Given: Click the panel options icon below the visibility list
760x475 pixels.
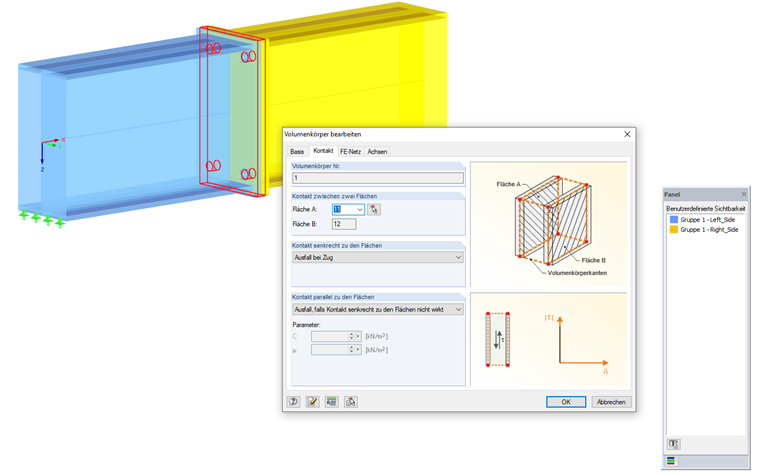Looking at the screenshot, I should click(x=674, y=443).
